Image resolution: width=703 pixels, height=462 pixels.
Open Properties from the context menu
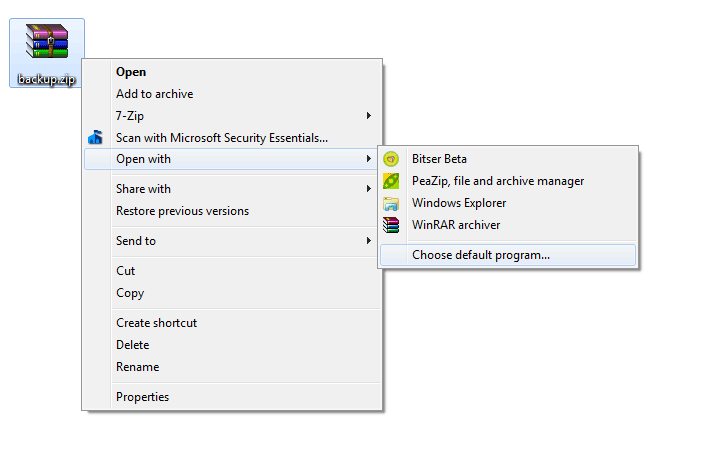pos(142,397)
